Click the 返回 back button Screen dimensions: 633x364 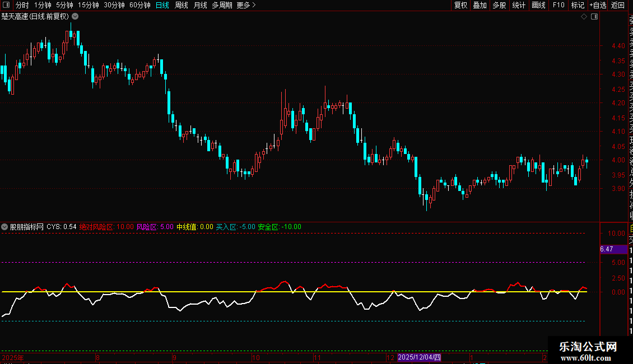point(618,5)
